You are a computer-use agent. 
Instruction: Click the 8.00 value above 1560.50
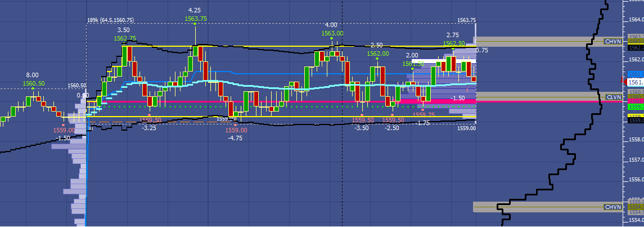33,75
